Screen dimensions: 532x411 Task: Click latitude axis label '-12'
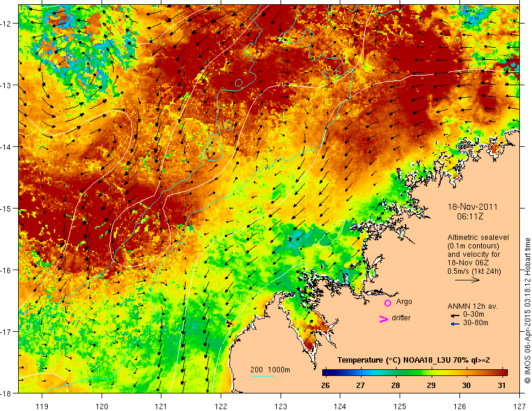[6, 24]
